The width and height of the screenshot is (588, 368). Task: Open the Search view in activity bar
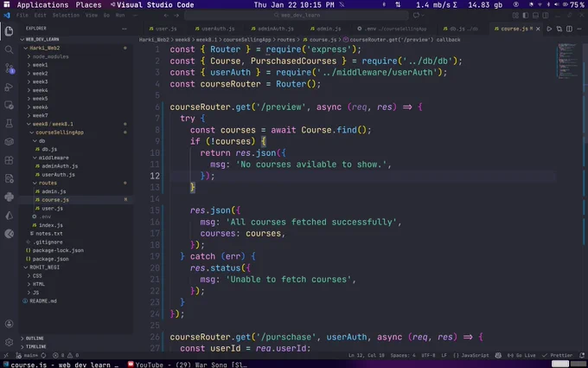(x=9, y=49)
